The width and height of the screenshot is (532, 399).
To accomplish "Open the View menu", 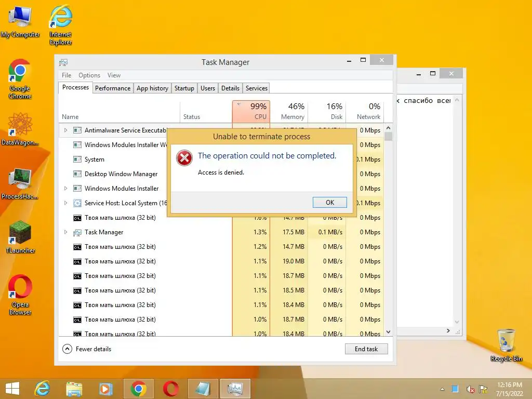I will pyautogui.click(x=114, y=75).
